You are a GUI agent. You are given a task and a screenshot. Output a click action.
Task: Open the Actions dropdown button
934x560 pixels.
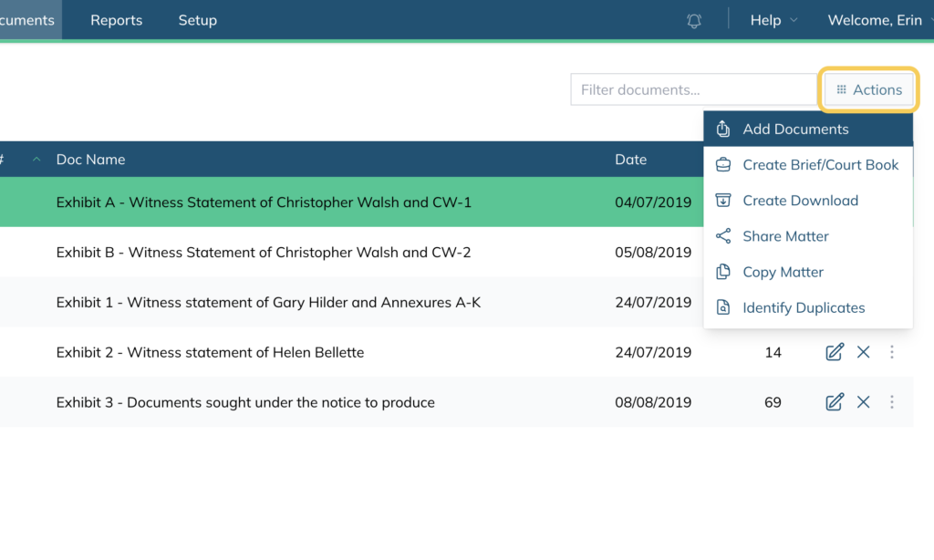coord(868,89)
